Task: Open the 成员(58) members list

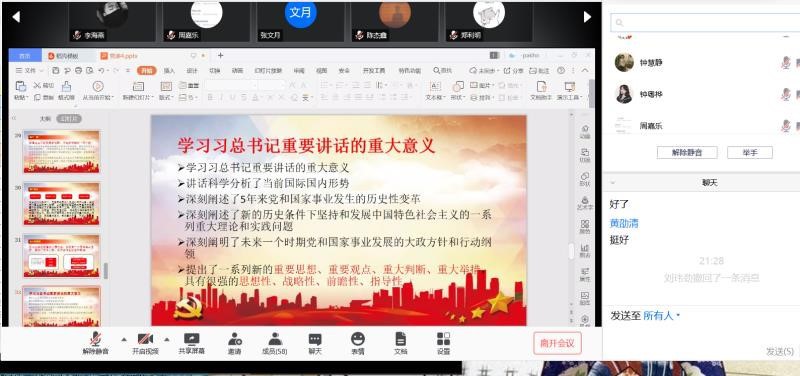Action: pyautogui.click(x=274, y=343)
